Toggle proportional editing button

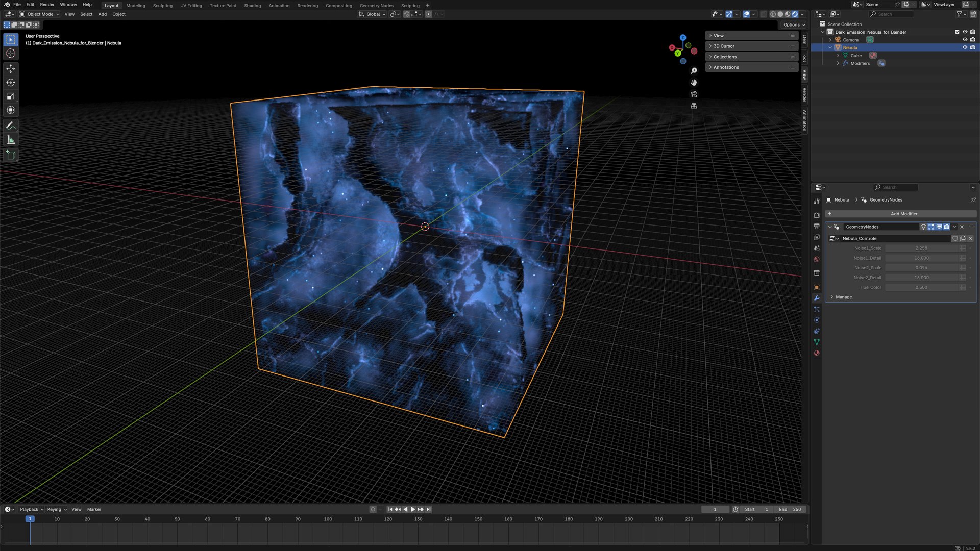click(x=428, y=14)
